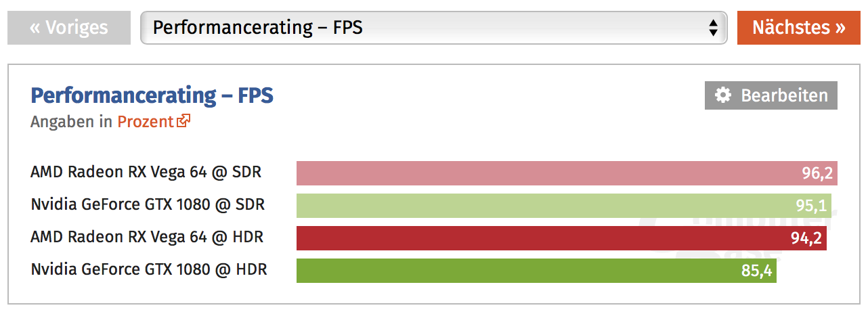Click the light red Vega 64 SDR bar
This screenshot has width=868, height=314.
pyautogui.click(x=542, y=173)
